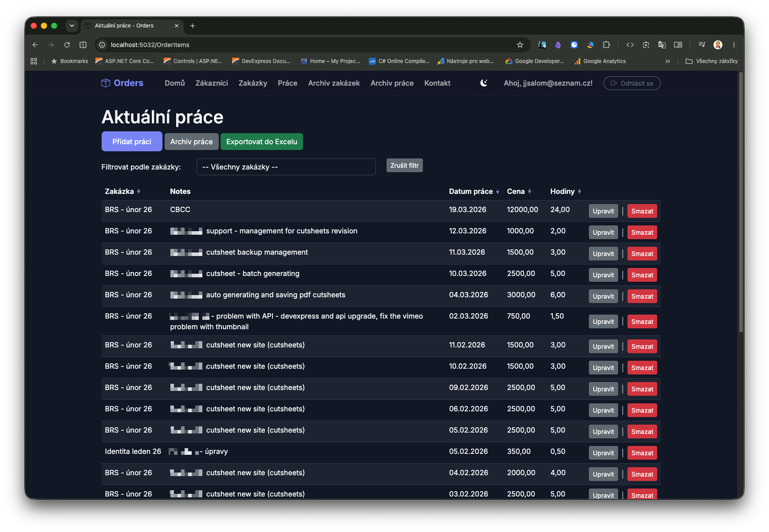Open Chrome three-dot menu
Image resolution: width=769 pixels, height=532 pixels.
click(x=734, y=45)
